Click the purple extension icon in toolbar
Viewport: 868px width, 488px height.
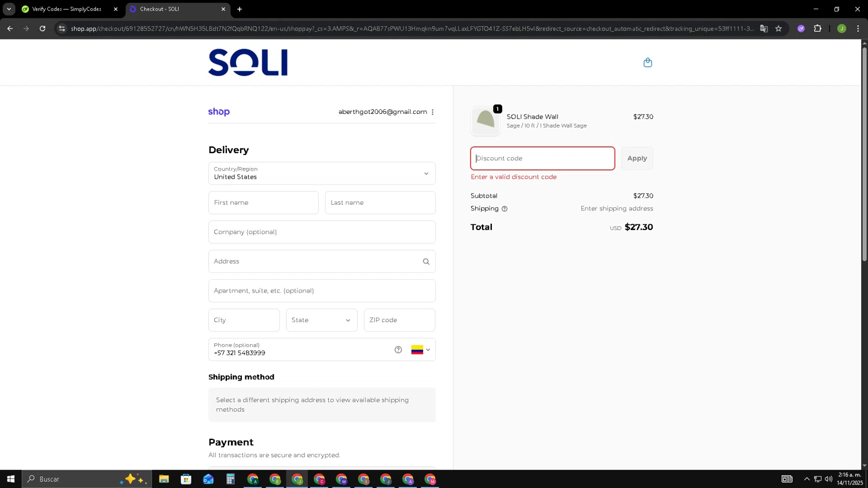tap(801, 28)
